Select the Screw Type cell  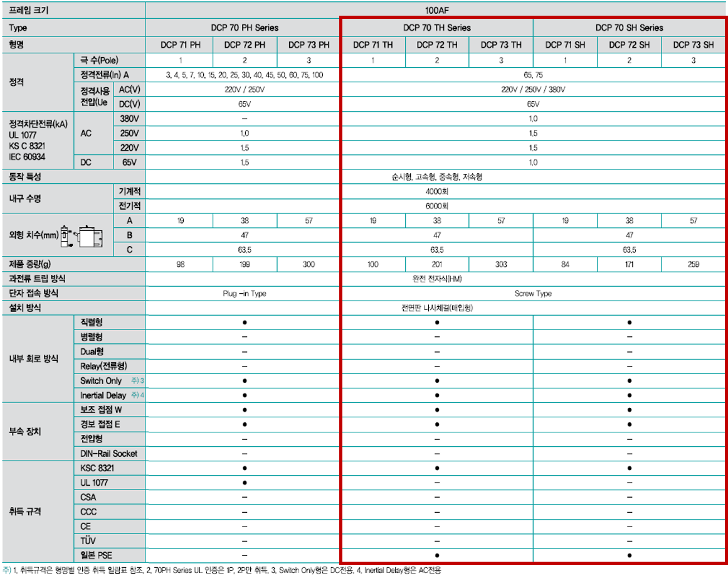click(x=533, y=294)
